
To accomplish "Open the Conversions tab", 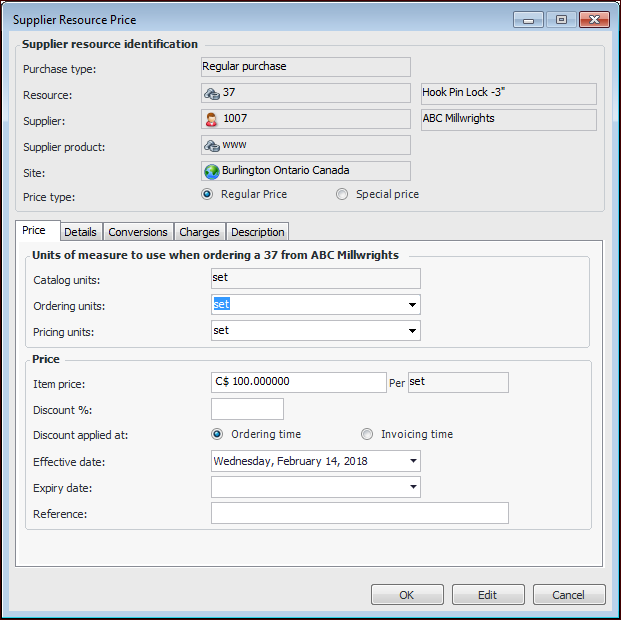I will pyautogui.click(x=138, y=232).
